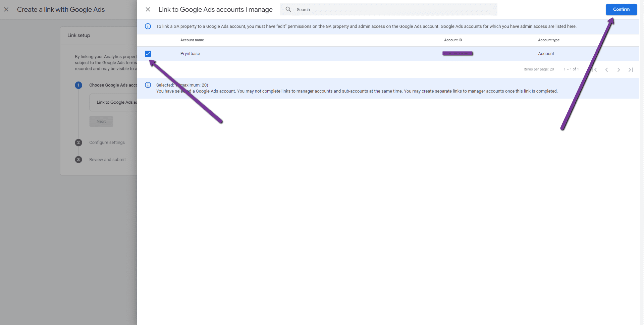
Task: Click step 2 Configure settings
Action: [107, 143]
